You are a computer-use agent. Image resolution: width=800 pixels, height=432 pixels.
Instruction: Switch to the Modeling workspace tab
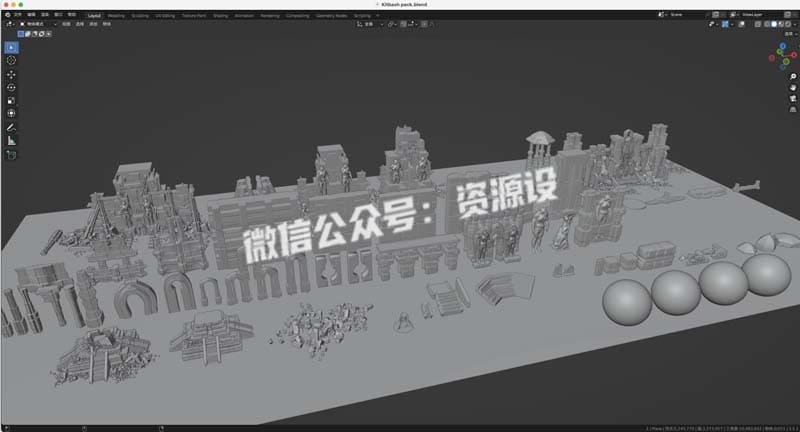point(116,15)
